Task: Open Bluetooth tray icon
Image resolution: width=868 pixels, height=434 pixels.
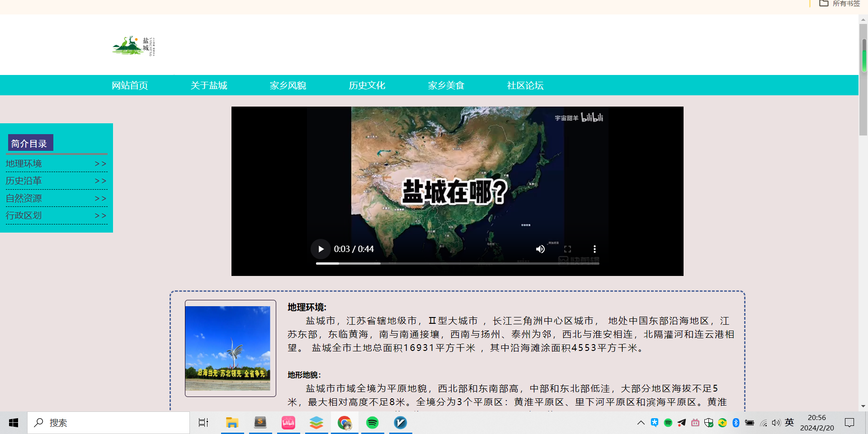Action: (x=736, y=423)
